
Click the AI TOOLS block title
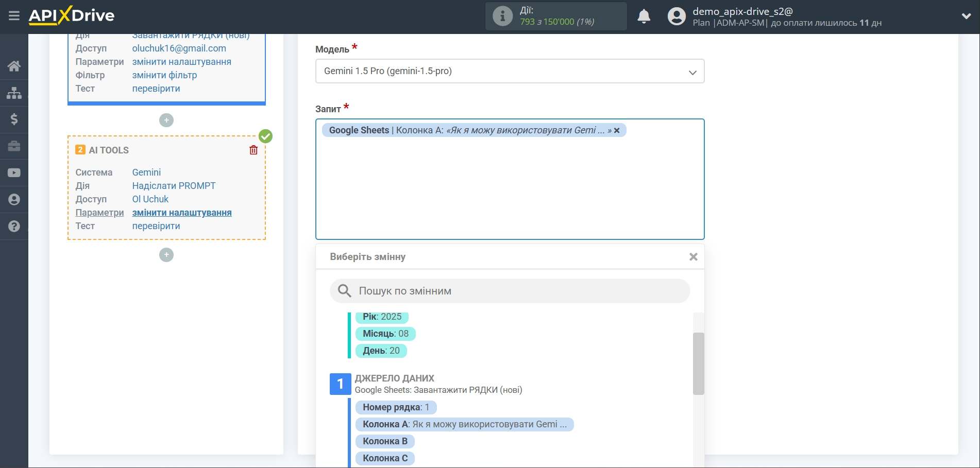pos(109,150)
